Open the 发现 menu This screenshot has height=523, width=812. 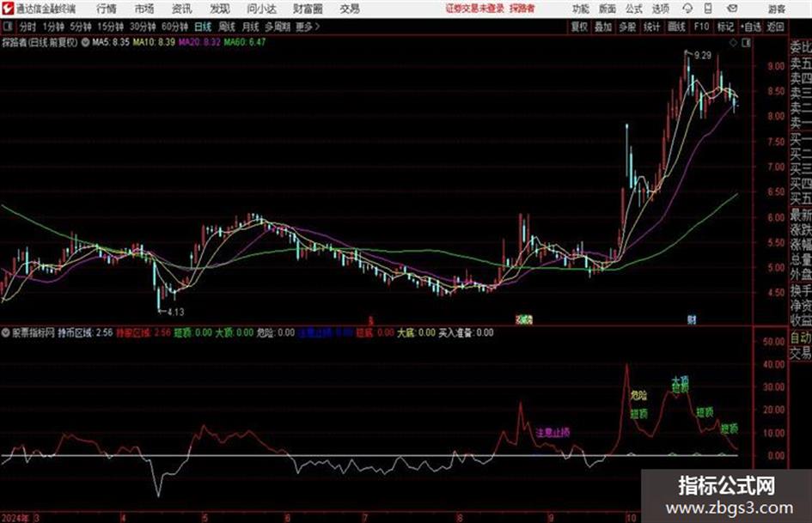220,9
